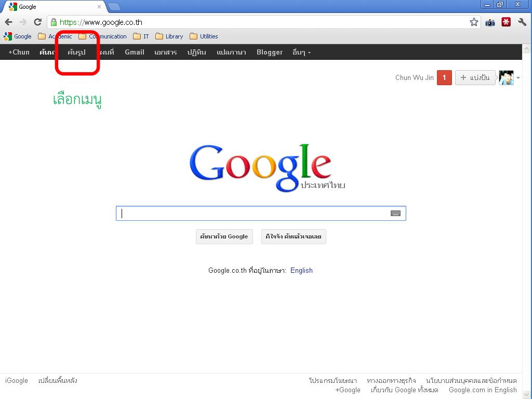This screenshot has height=399, width=532.
Task: Expand the account dropdown arrow
Action: tap(518, 78)
